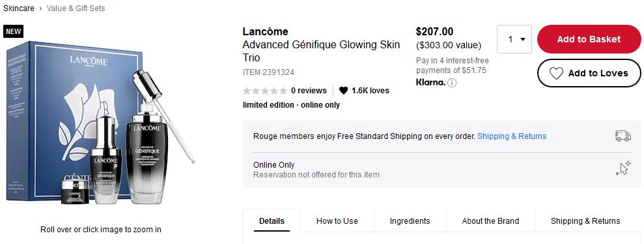Select the Details tab
This screenshot has width=644, height=244.
[272, 221]
